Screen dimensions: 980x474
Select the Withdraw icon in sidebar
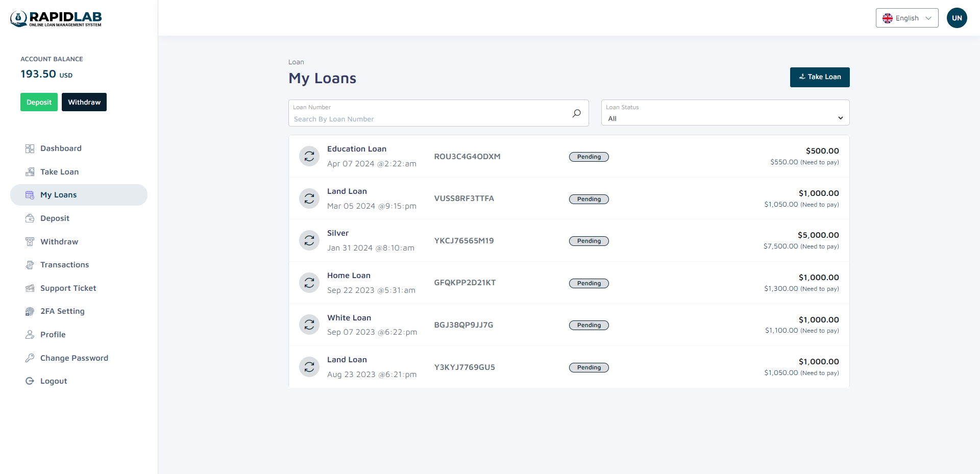coord(30,241)
